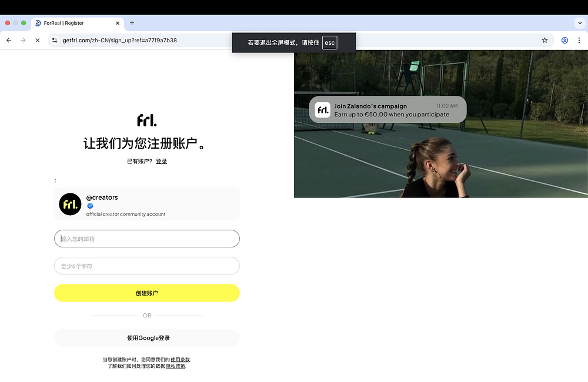Open the 隐私政策 privacy policy link
The height and width of the screenshot is (382, 588).
click(x=175, y=366)
